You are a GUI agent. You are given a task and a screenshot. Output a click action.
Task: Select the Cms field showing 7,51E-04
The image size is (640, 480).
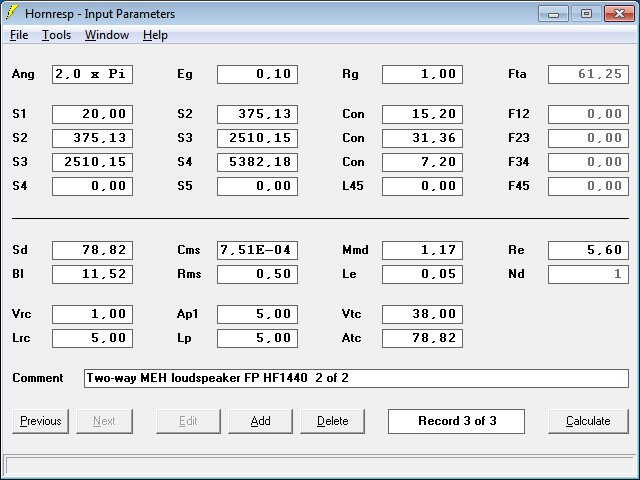pyautogui.click(x=257, y=250)
